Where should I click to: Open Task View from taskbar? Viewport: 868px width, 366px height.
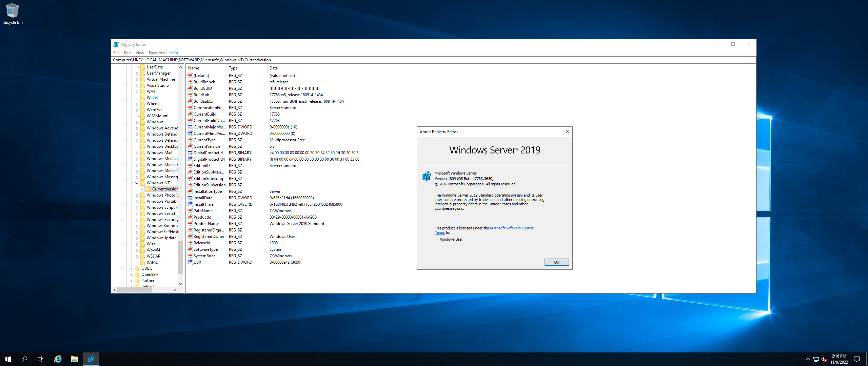tap(41, 359)
